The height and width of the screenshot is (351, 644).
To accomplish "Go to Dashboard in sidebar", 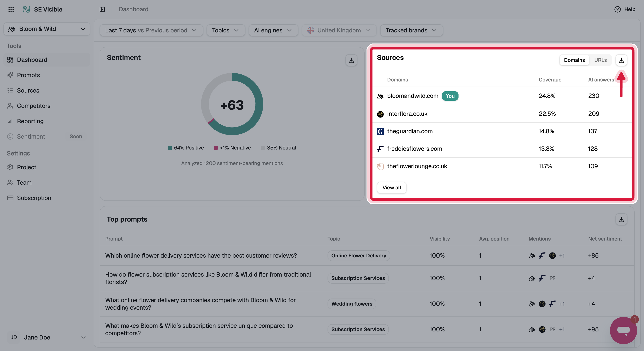I will click(47, 59).
